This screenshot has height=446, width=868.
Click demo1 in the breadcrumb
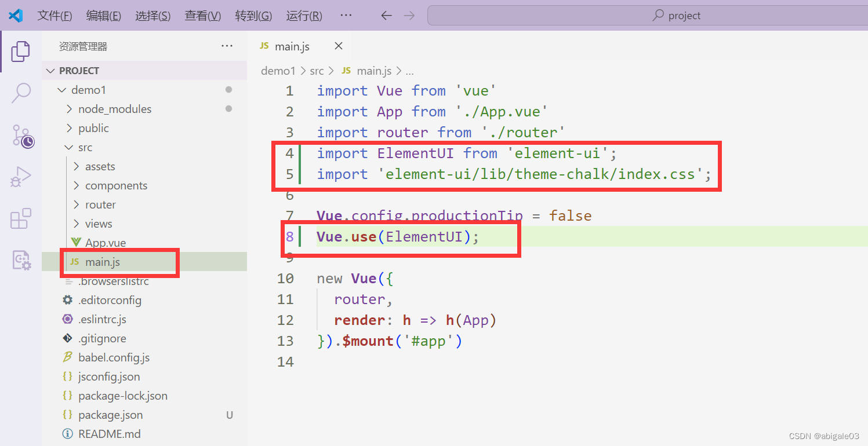coord(278,71)
